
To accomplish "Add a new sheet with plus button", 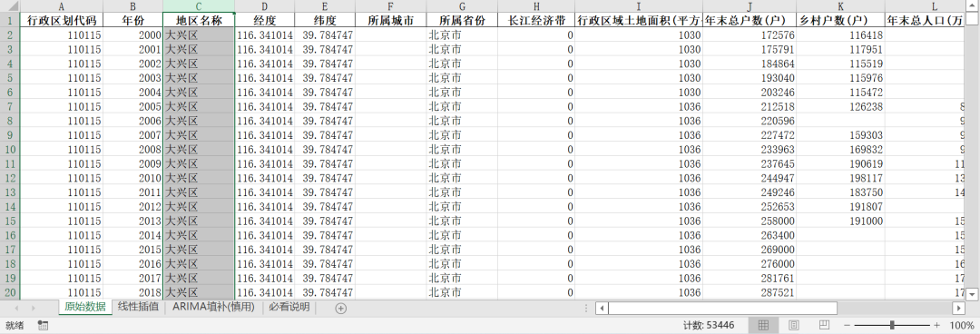I will click(x=340, y=309).
